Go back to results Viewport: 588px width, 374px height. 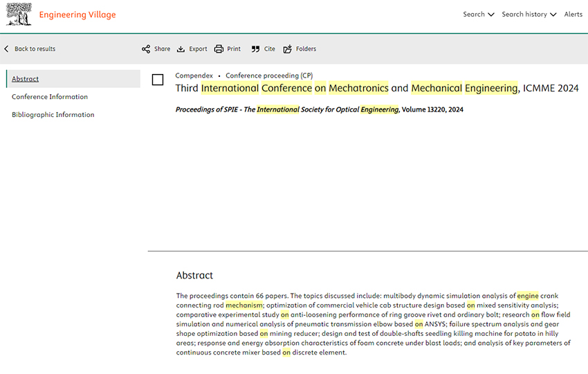coord(35,48)
